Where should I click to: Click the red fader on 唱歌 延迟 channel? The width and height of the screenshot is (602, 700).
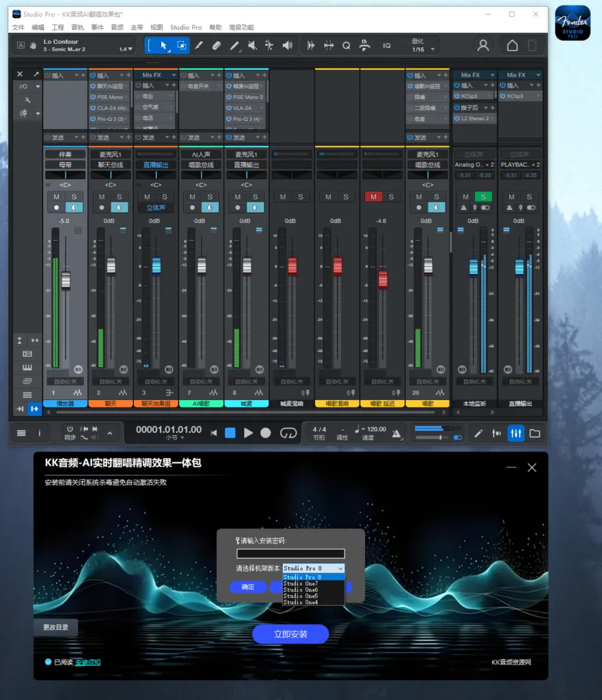click(383, 279)
